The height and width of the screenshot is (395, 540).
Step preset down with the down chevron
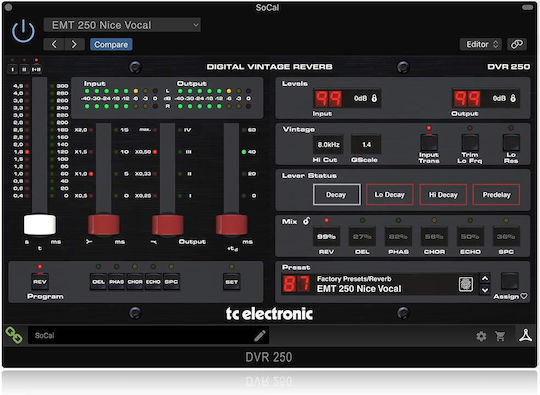(485, 290)
